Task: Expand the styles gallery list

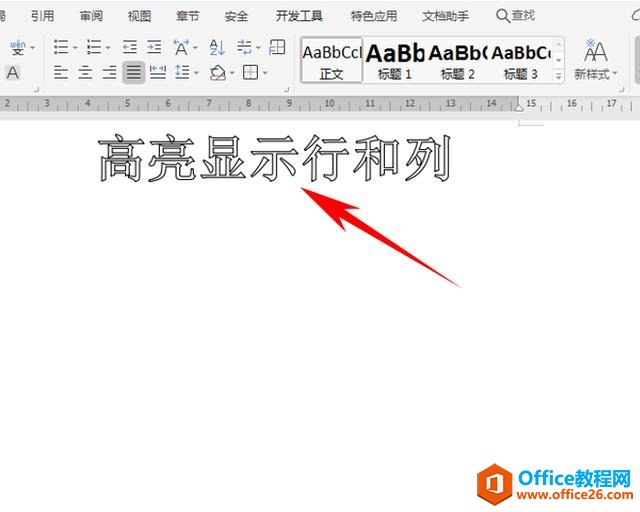Action: pos(558,76)
